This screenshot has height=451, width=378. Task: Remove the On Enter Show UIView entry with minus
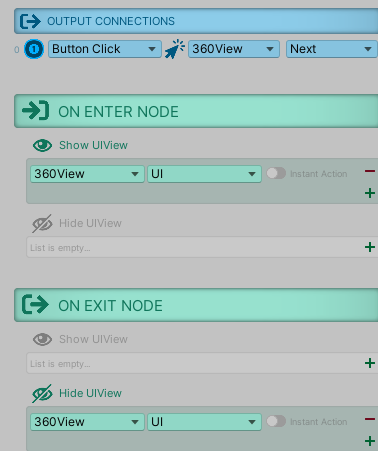click(x=370, y=171)
